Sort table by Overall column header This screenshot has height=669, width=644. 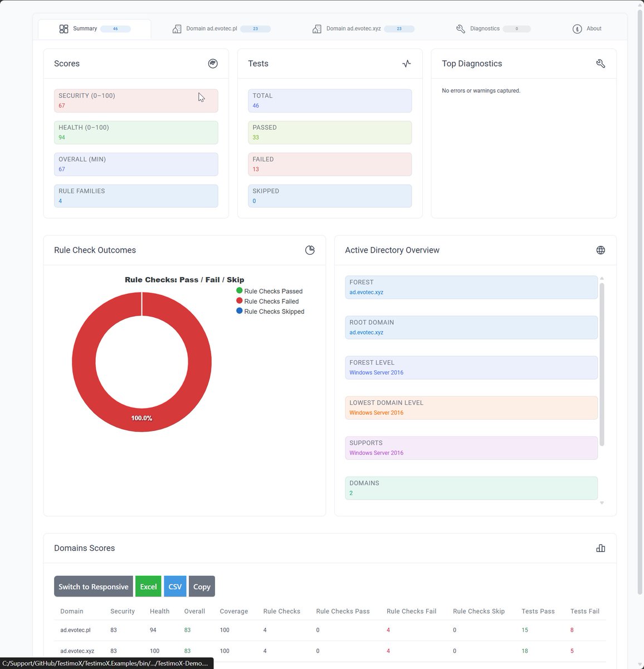coord(194,611)
